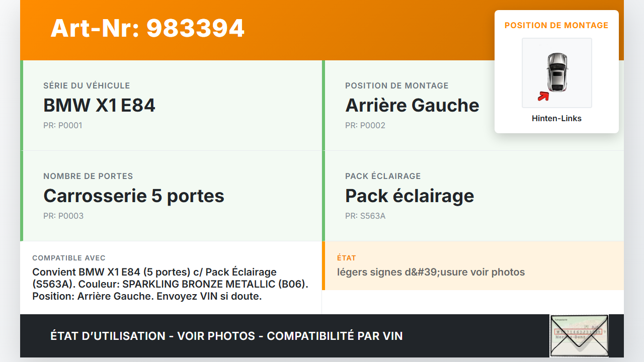Screen dimensions: 644x362
Task: Click the Carrosserie 5 portes value
Action: pos(134,196)
